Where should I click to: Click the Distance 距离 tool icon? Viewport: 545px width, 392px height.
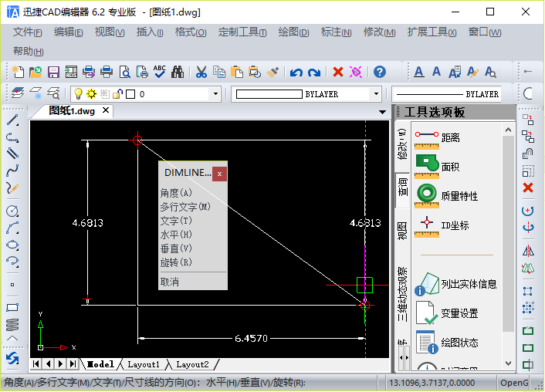(427, 138)
